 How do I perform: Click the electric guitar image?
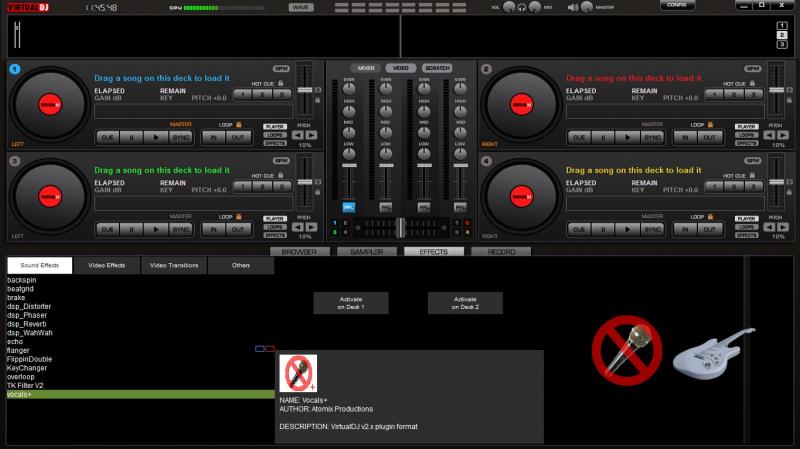714,354
